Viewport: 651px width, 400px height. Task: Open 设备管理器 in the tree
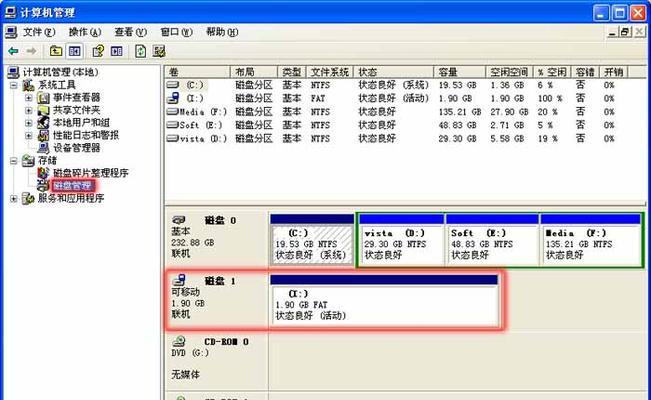[x=76, y=147]
